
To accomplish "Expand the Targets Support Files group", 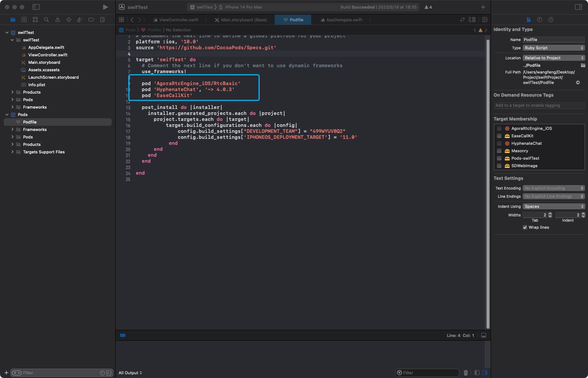I will point(12,152).
